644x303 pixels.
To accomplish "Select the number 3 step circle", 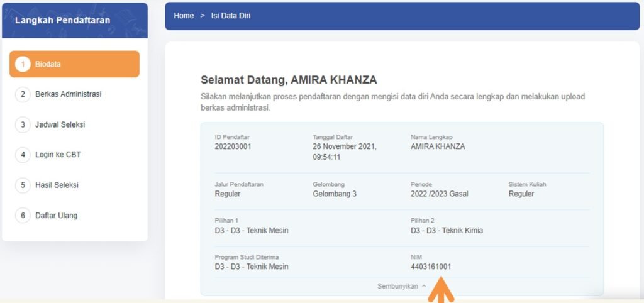I will pos(23,124).
